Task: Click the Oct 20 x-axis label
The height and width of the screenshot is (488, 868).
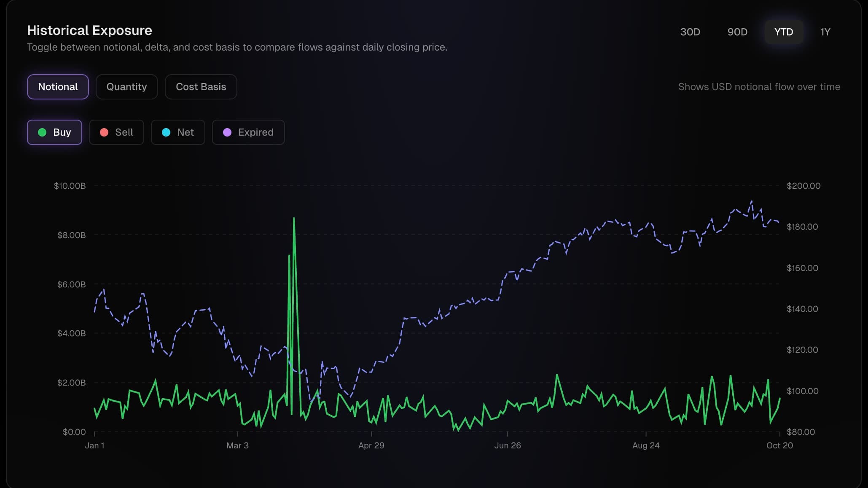Action: [779, 445]
